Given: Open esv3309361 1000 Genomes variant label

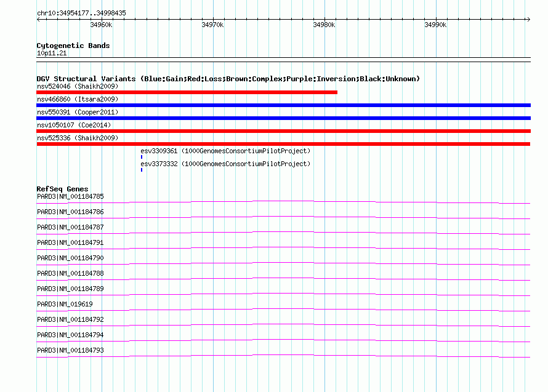Looking at the screenshot, I should click(x=225, y=151).
